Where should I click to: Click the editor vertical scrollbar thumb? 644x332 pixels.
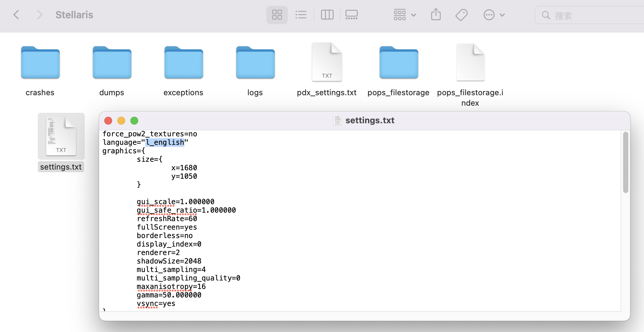[625, 162]
